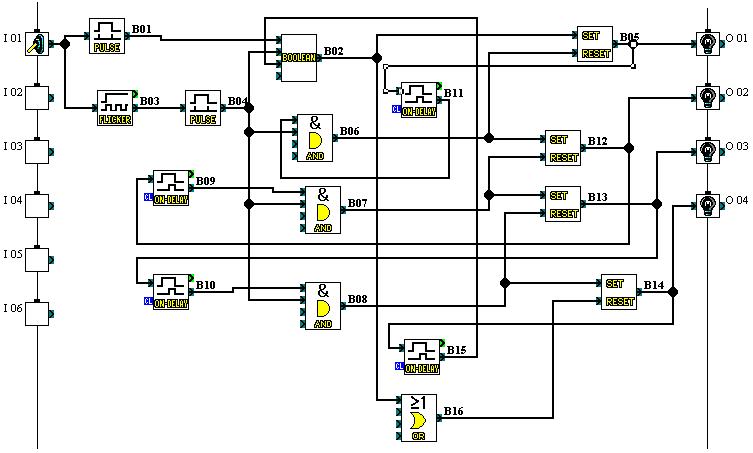Viewport: 753px width, 453px height.
Task: Select the B11 ON-DELAY block
Action: pyautogui.click(x=419, y=100)
